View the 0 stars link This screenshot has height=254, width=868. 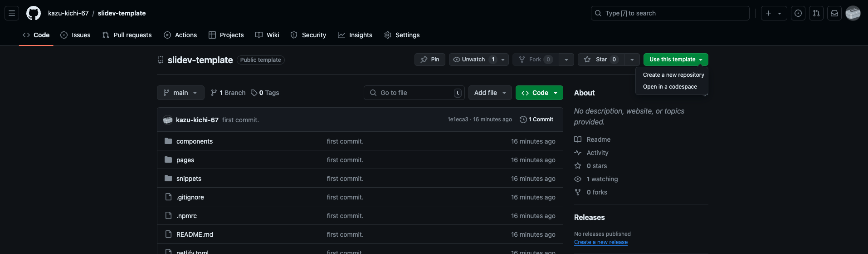click(590, 166)
